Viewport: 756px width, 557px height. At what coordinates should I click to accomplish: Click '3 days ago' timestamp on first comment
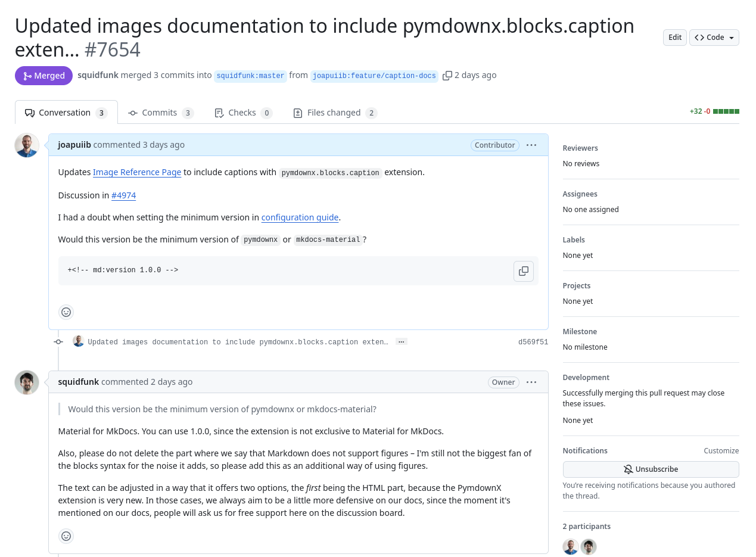[x=164, y=145]
